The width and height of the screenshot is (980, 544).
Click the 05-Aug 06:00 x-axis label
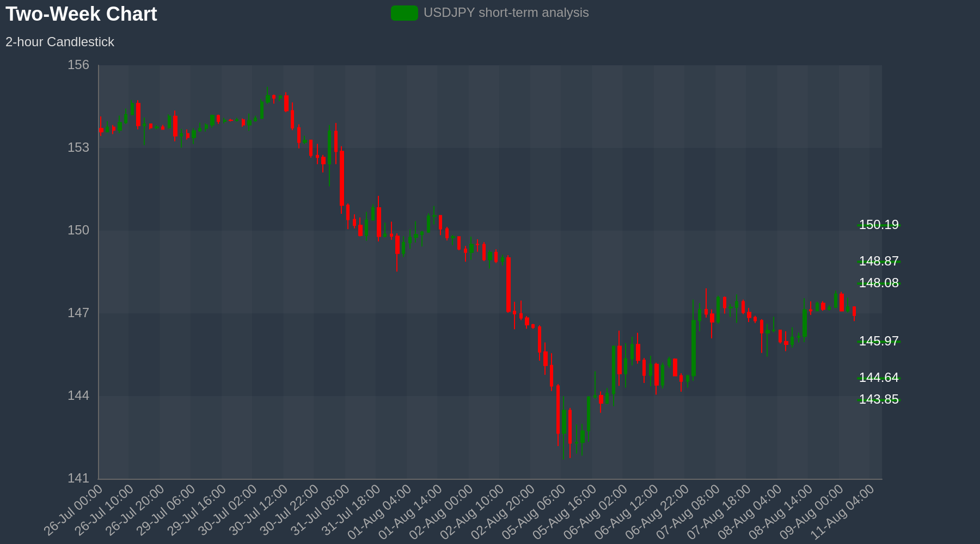tap(534, 511)
